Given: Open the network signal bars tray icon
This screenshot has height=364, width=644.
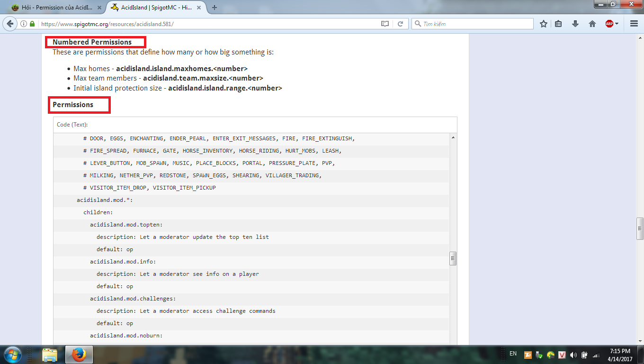Looking at the screenshot, I should click(596, 355).
